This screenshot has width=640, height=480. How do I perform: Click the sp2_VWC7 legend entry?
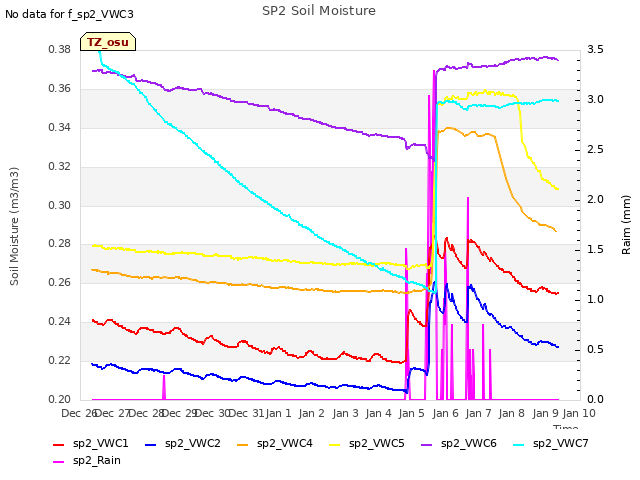(551, 443)
